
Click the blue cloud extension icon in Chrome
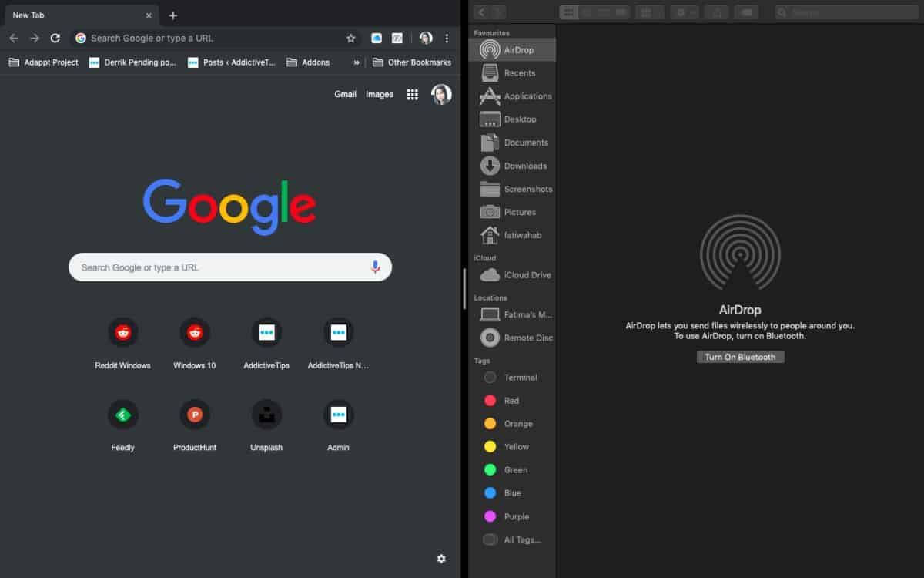pos(377,38)
